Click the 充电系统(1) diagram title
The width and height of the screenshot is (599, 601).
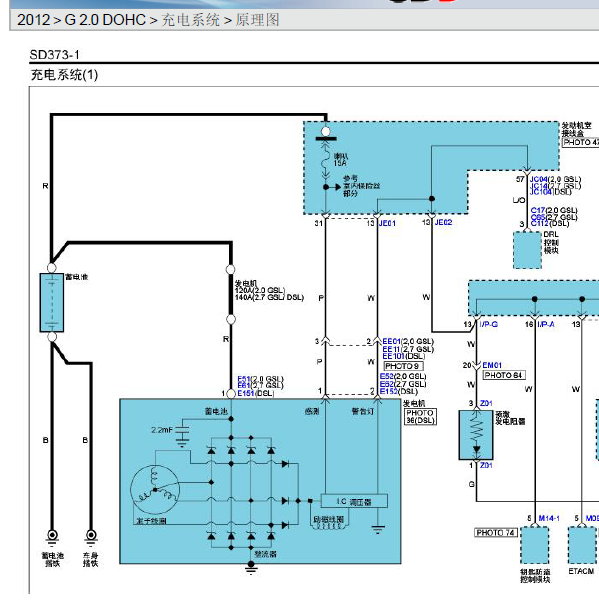(64, 74)
